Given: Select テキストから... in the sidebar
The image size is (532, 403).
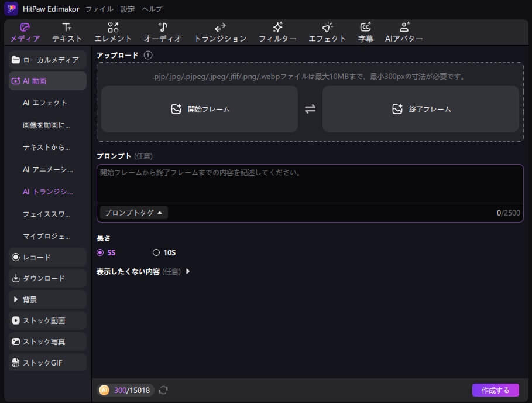Looking at the screenshot, I should tap(46, 148).
